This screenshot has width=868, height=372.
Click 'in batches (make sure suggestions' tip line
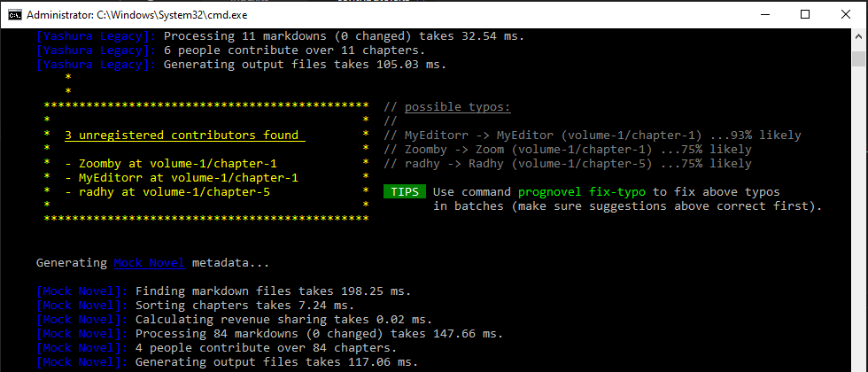click(x=628, y=206)
